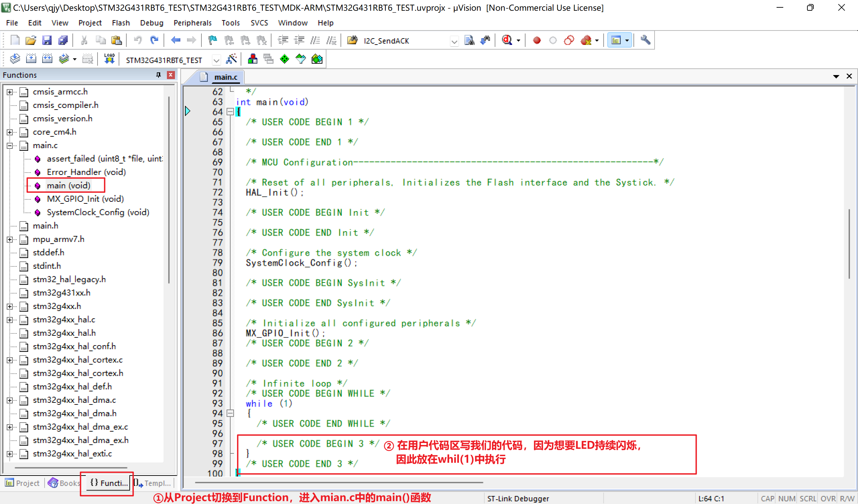The image size is (858, 504).
Task: Switch to the Templates tab
Action: (152, 483)
